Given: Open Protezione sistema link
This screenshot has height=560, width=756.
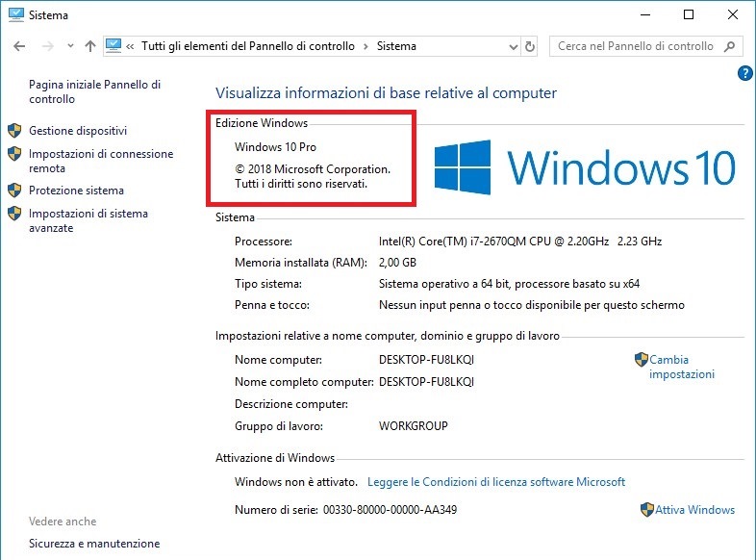Looking at the screenshot, I should pos(76,191).
